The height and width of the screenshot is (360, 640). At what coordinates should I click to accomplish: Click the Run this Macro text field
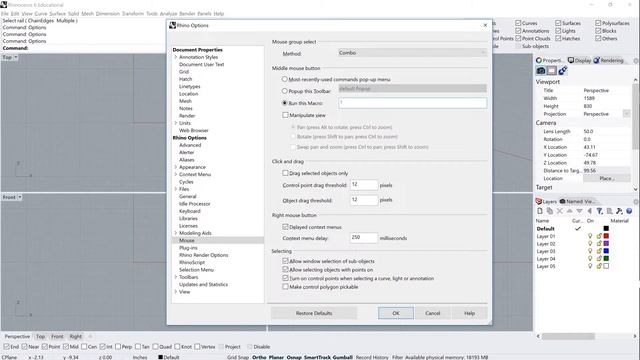click(412, 103)
